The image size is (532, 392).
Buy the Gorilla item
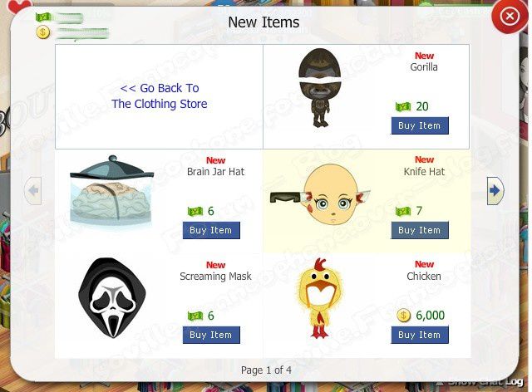point(420,125)
